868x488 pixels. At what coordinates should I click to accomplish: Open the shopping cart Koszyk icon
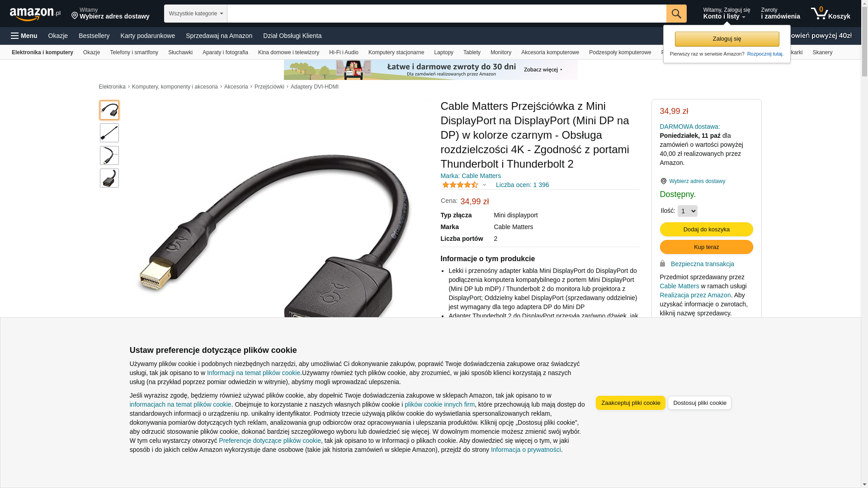click(x=830, y=14)
